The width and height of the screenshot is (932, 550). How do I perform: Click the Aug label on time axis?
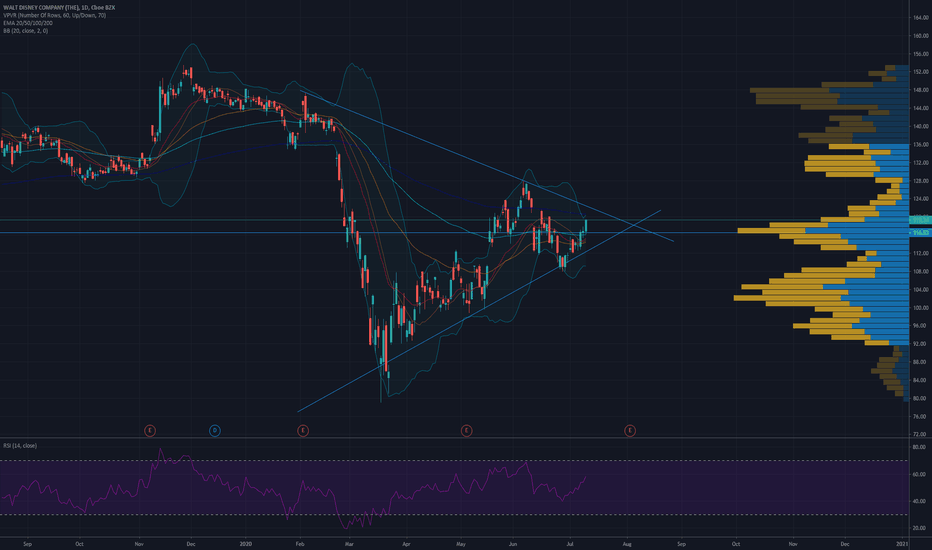tap(626, 544)
